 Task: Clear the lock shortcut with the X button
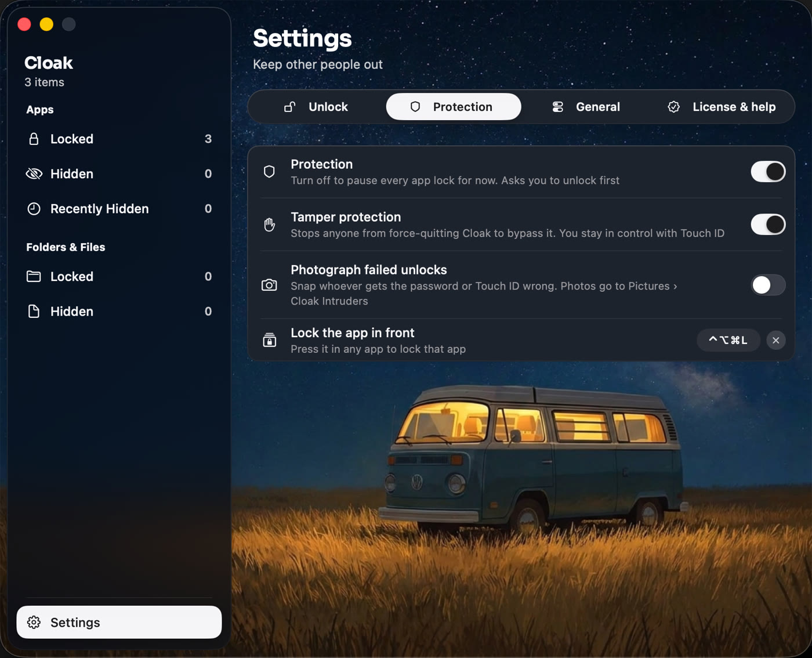[776, 340]
